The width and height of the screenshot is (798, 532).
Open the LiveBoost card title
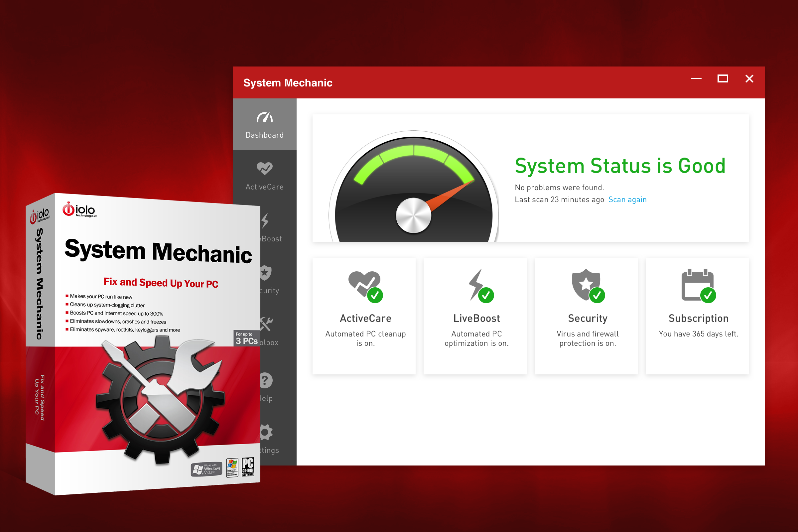tap(476, 318)
